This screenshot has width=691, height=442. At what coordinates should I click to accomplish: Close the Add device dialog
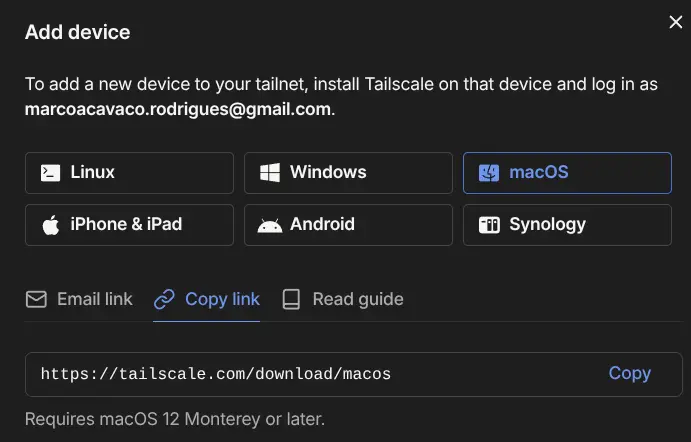coord(676,22)
